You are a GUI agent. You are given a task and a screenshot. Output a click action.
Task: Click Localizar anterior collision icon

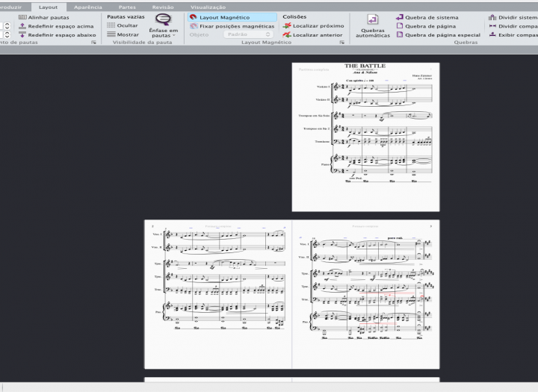(287, 34)
